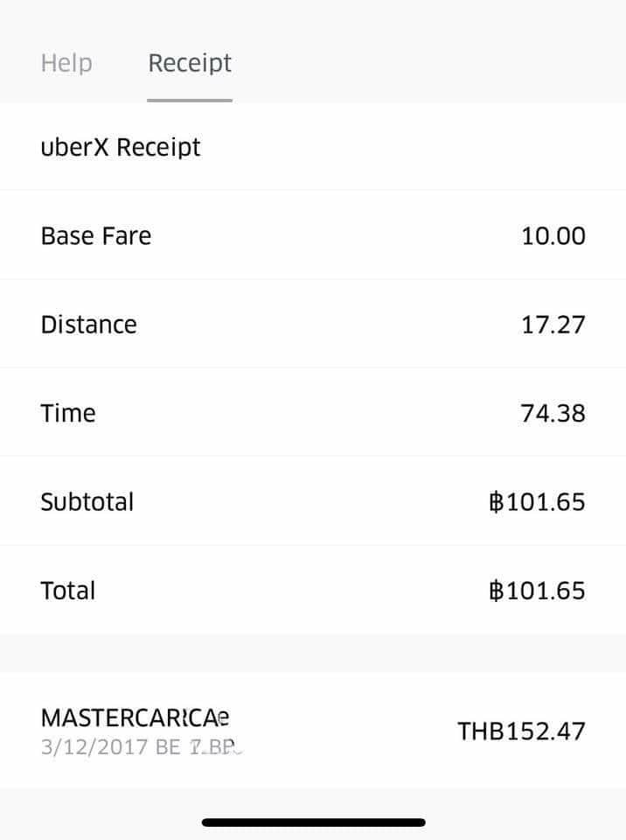Tap the uberX Receipt heading
The height and width of the screenshot is (840, 626).
click(121, 147)
